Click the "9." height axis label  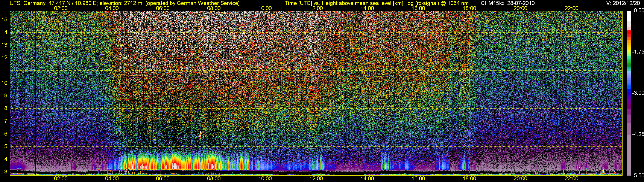point(6,96)
